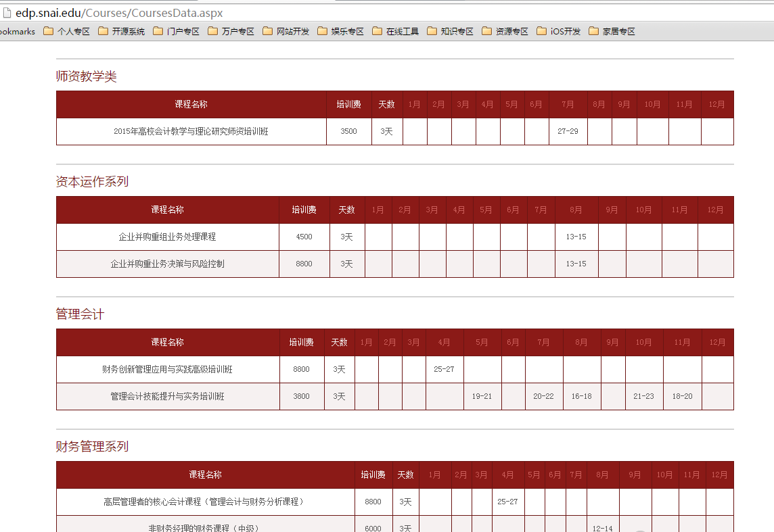The width and height of the screenshot is (774, 532).
Task: Open the 开源系统 bookmark folder
Action: pyautogui.click(x=121, y=32)
